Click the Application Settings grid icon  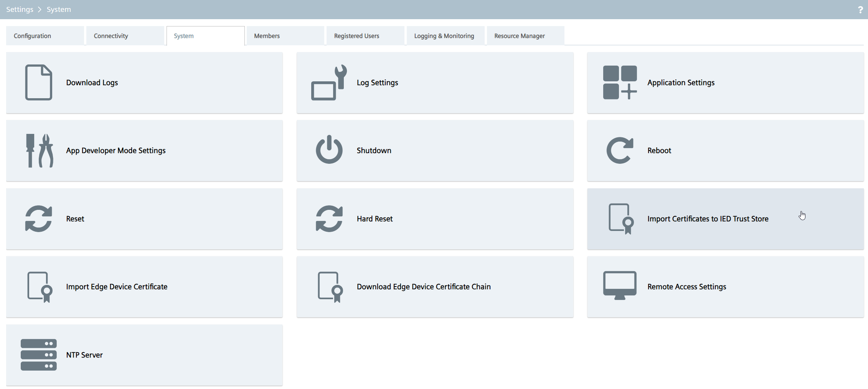point(619,82)
